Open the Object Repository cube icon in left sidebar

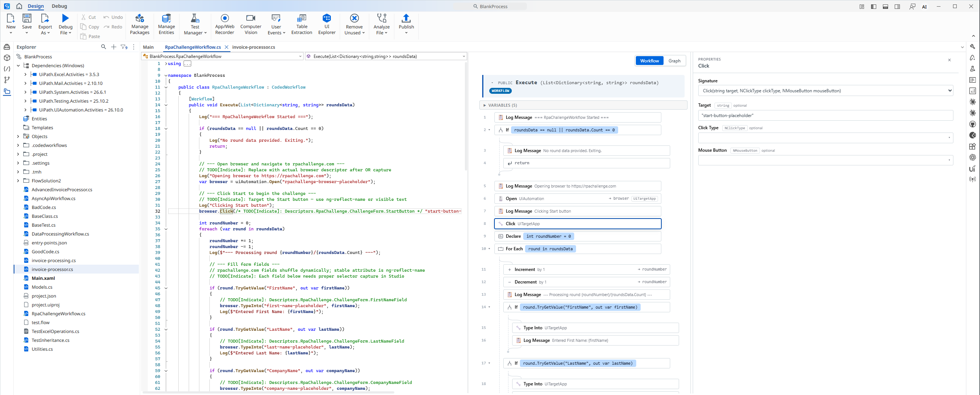click(x=7, y=58)
